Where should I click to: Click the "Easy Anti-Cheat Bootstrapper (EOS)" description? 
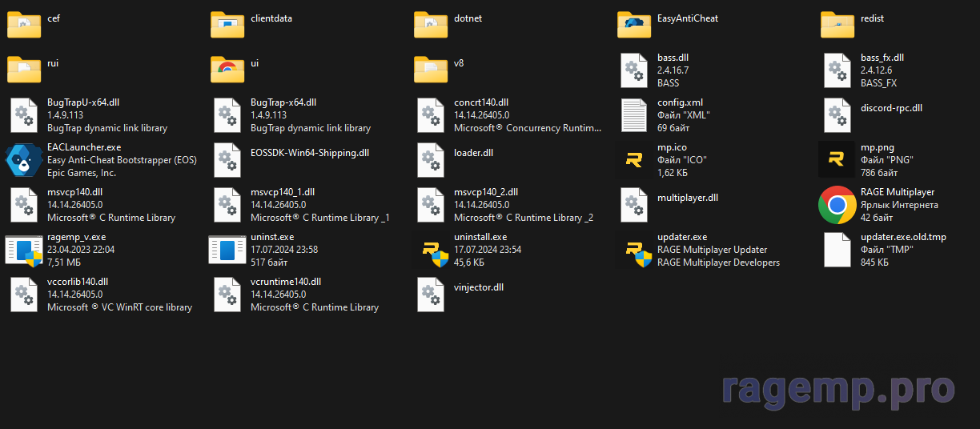pyautogui.click(x=122, y=160)
